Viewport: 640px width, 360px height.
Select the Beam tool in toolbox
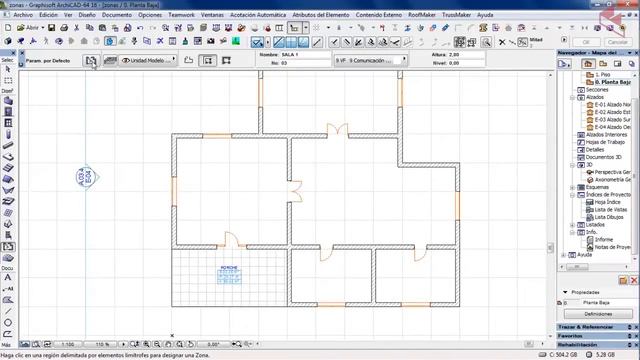(8, 145)
